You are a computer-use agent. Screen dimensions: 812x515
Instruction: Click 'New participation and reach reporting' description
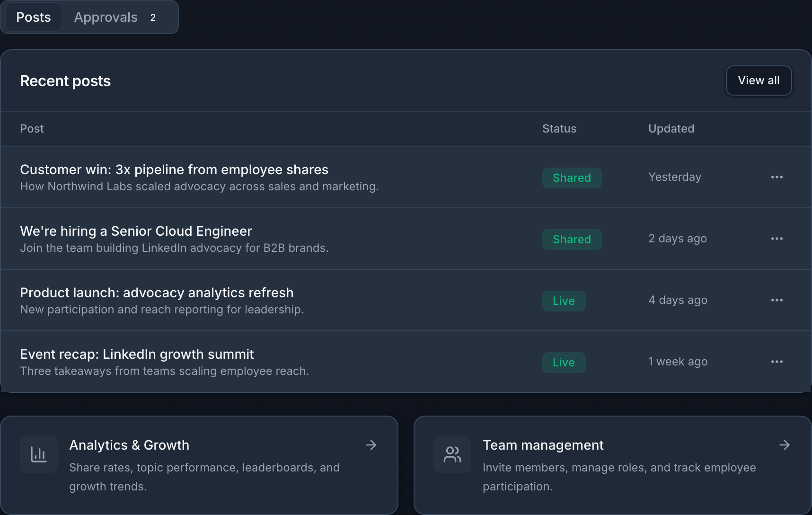pos(162,310)
